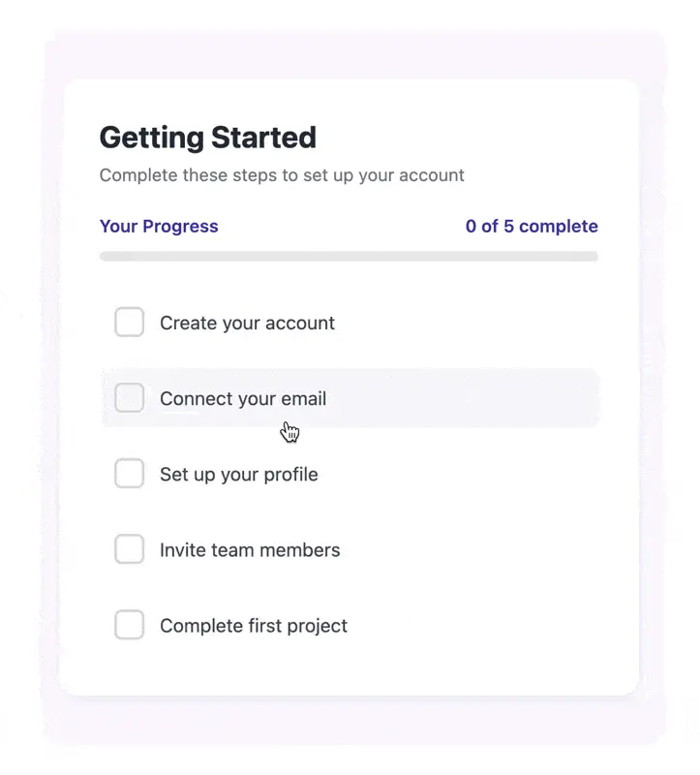Check the Set up your profile checkbox
The height and width of the screenshot is (775, 700).
tap(129, 474)
